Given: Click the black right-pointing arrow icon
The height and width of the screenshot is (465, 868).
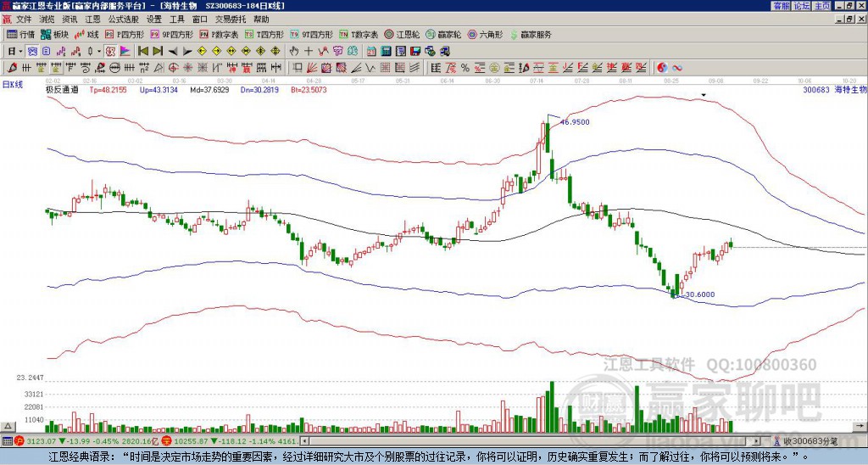Looking at the screenshot, I should pyautogui.click(x=187, y=52).
